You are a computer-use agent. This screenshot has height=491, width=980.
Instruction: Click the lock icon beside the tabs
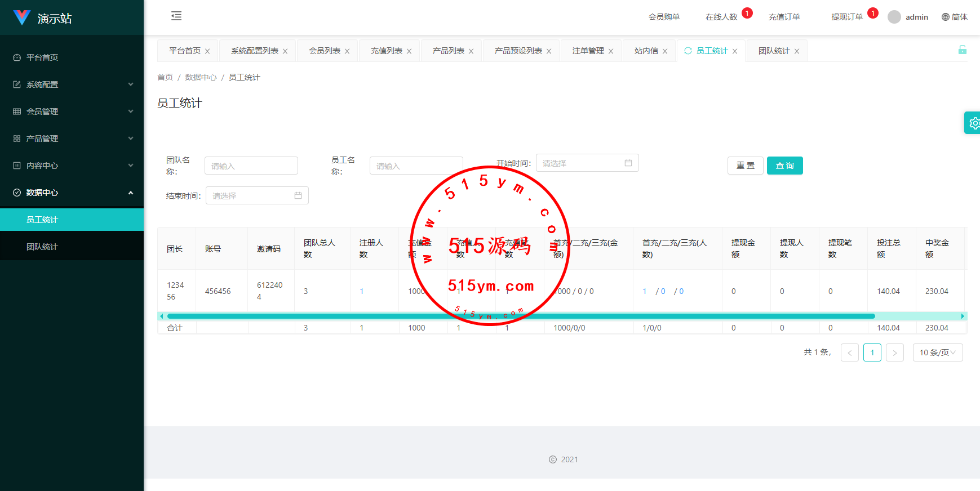[x=962, y=50]
